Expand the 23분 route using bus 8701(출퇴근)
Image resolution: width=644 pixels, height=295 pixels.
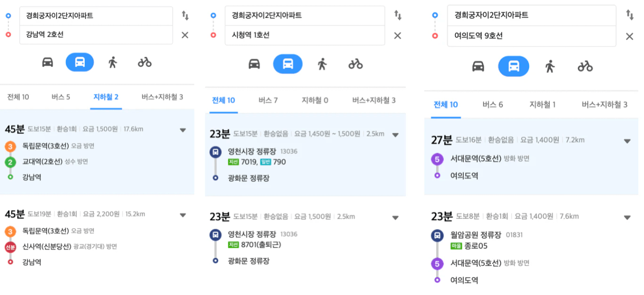click(395, 217)
